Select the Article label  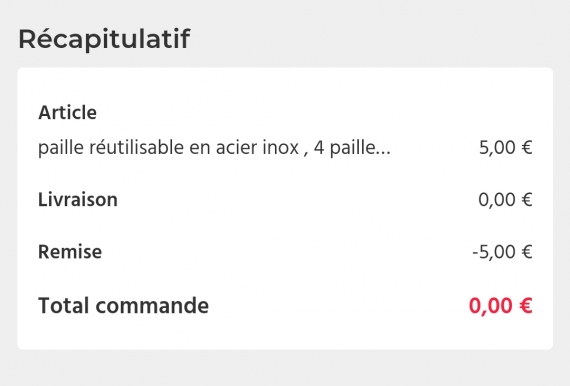(x=67, y=112)
